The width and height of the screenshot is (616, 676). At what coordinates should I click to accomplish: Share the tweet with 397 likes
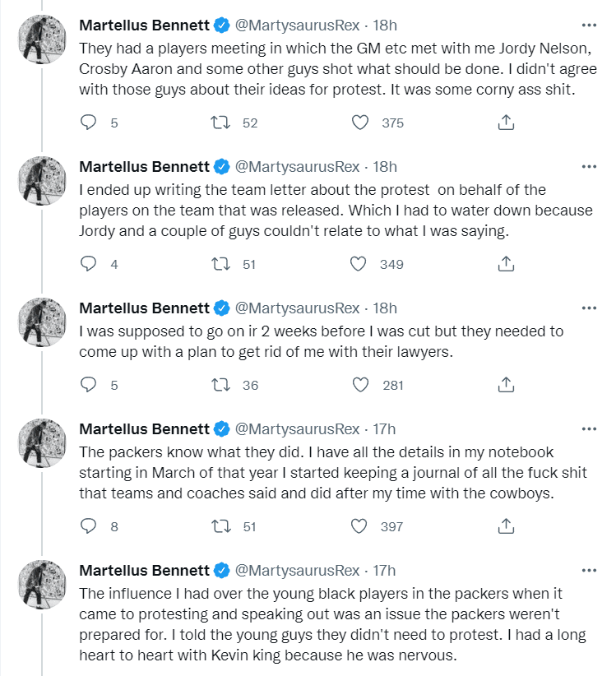[x=507, y=526]
